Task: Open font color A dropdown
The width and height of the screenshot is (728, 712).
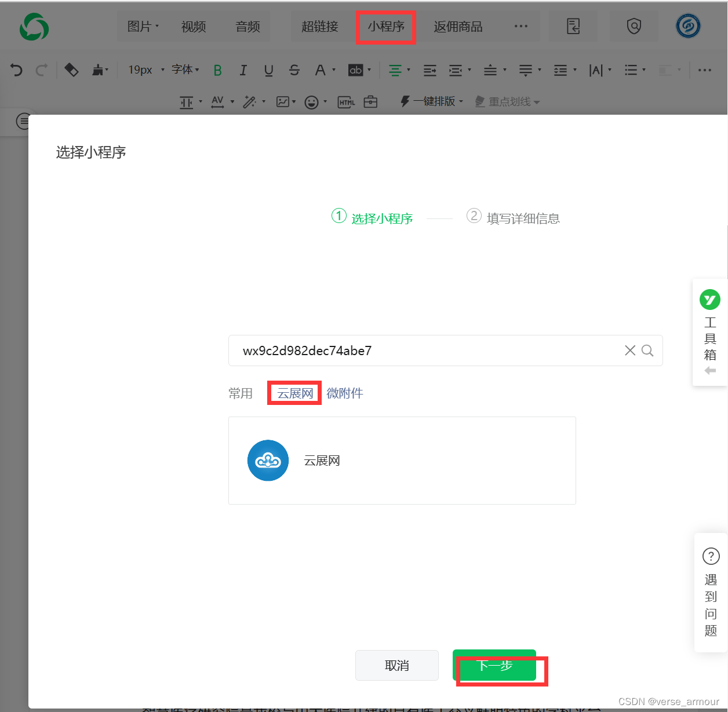Action: coord(324,70)
